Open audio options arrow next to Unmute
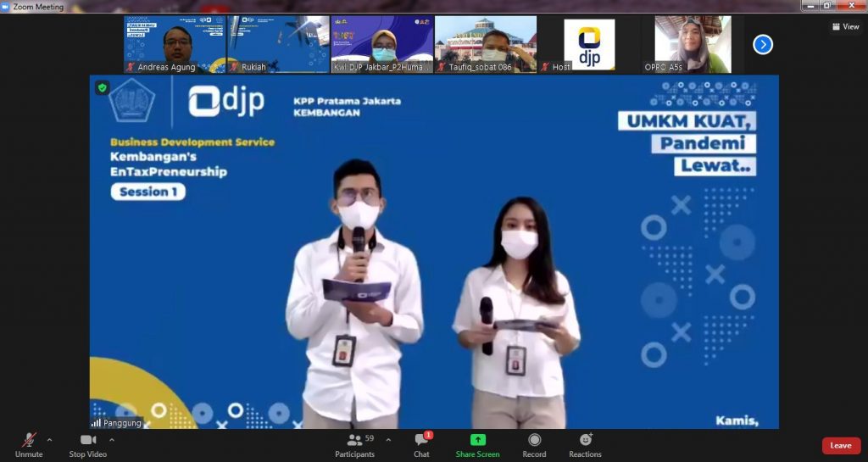 pyautogui.click(x=50, y=440)
